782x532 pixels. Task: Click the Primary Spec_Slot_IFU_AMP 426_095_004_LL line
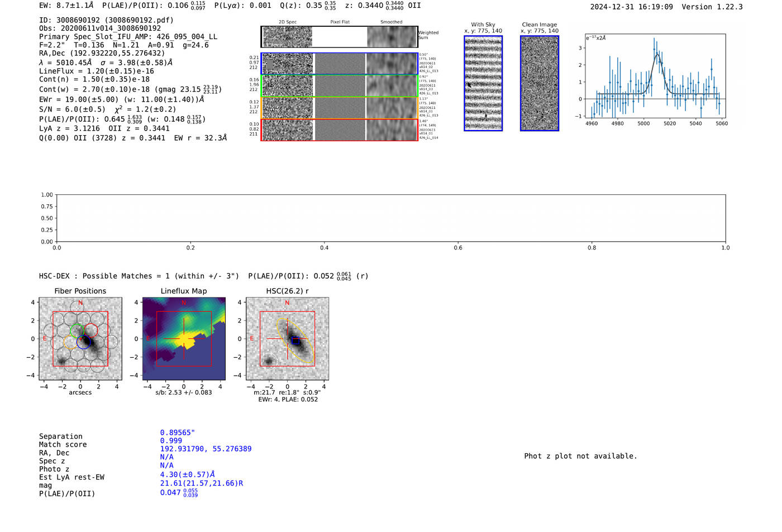tap(128, 37)
